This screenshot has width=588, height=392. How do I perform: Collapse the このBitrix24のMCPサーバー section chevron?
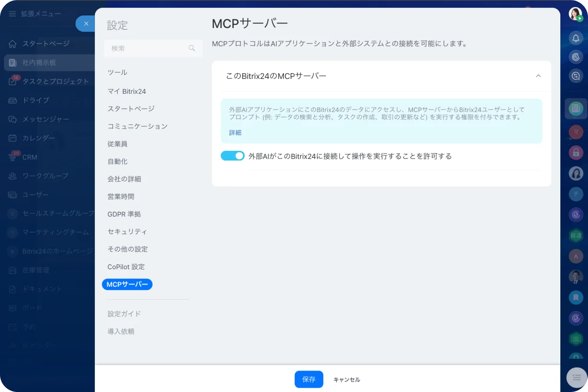538,76
